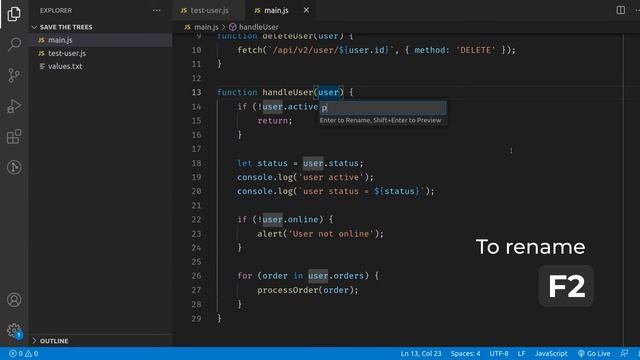
Task: Open main.js in the file tree
Action: point(60,40)
